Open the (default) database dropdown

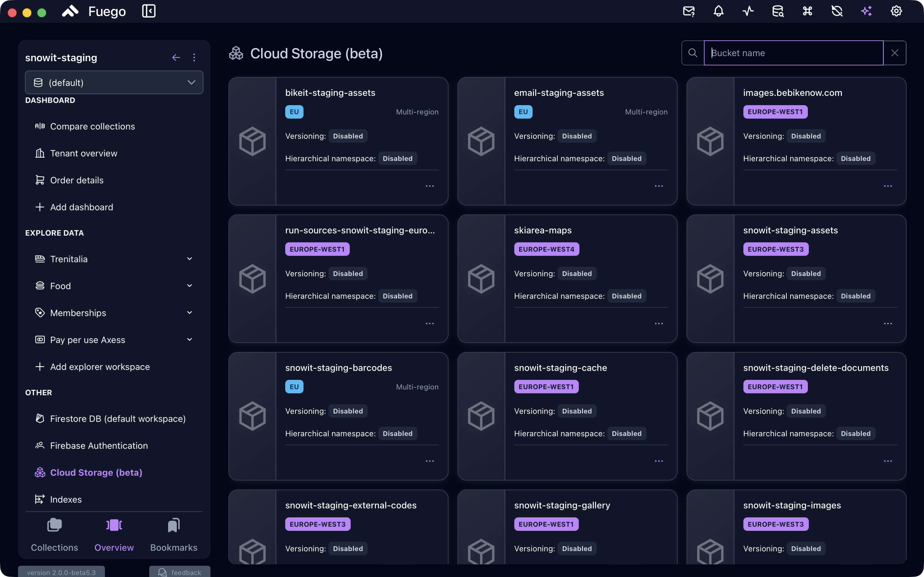point(114,82)
